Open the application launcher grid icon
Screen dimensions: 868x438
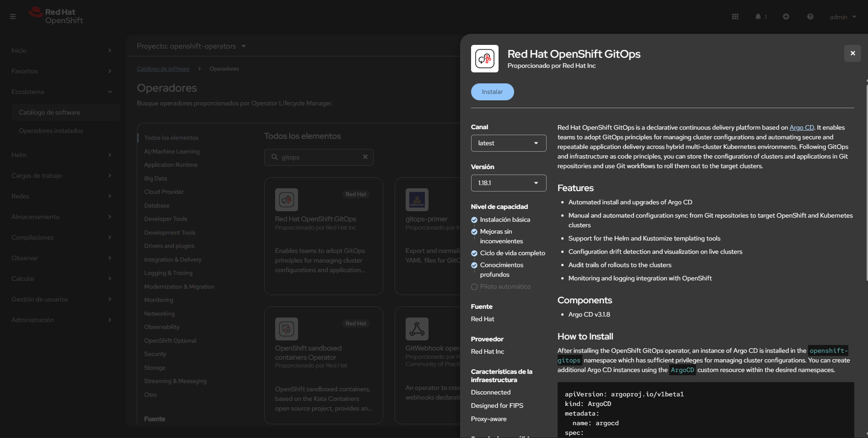tap(735, 16)
